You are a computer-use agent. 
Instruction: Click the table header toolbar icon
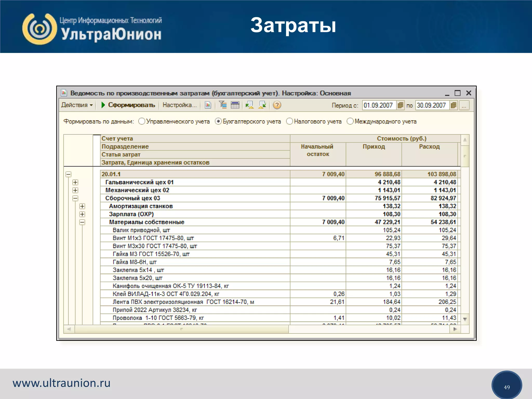[x=235, y=105]
